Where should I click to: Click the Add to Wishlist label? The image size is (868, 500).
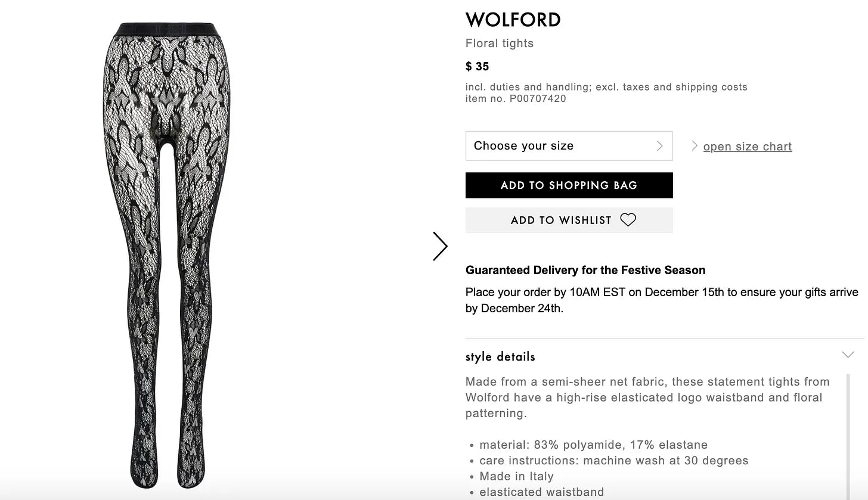(x=560, y=221)
